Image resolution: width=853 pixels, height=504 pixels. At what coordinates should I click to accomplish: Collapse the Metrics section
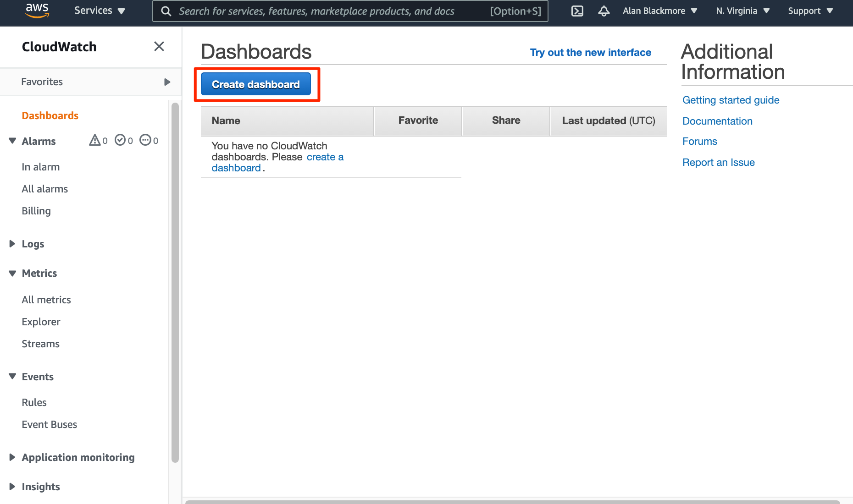(12, 273)
